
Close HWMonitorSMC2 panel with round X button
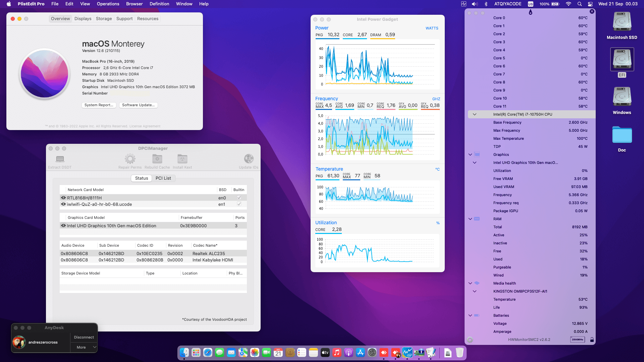pyautogui.click(x=592, y=11)
